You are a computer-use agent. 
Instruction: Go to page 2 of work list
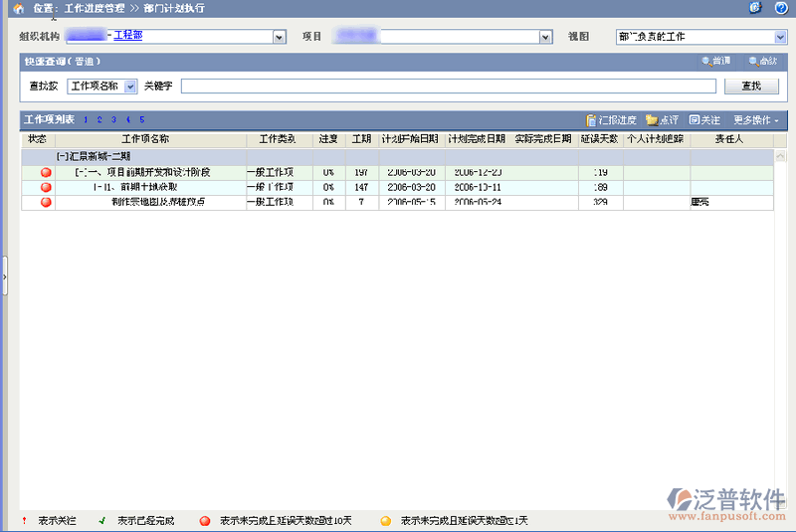tap(99, 120)
